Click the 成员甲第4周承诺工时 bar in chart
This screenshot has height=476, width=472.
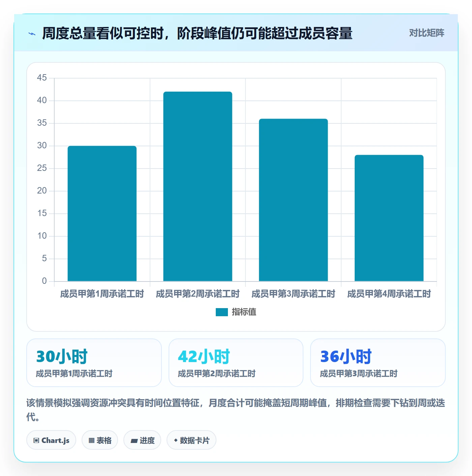pos(389,218)
